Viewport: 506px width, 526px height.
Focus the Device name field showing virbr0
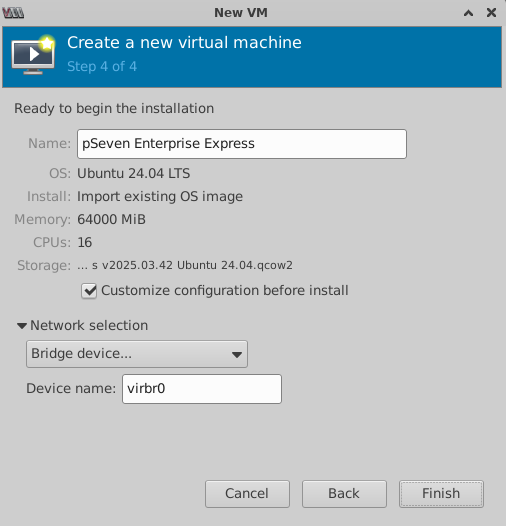(202, 389)
